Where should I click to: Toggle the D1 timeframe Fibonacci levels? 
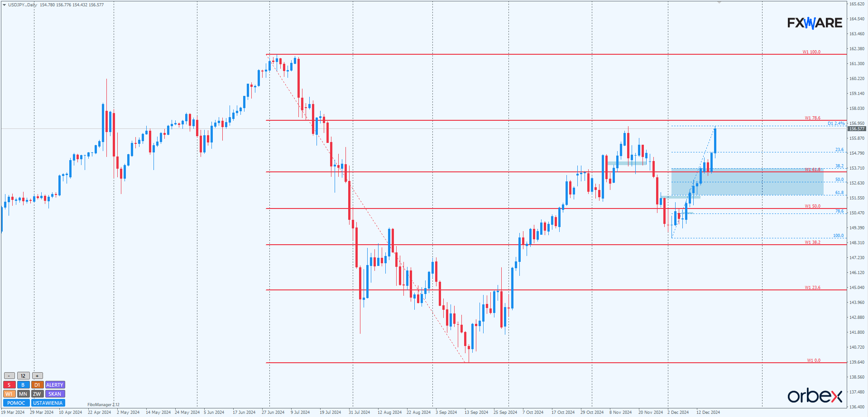(37, 385)
